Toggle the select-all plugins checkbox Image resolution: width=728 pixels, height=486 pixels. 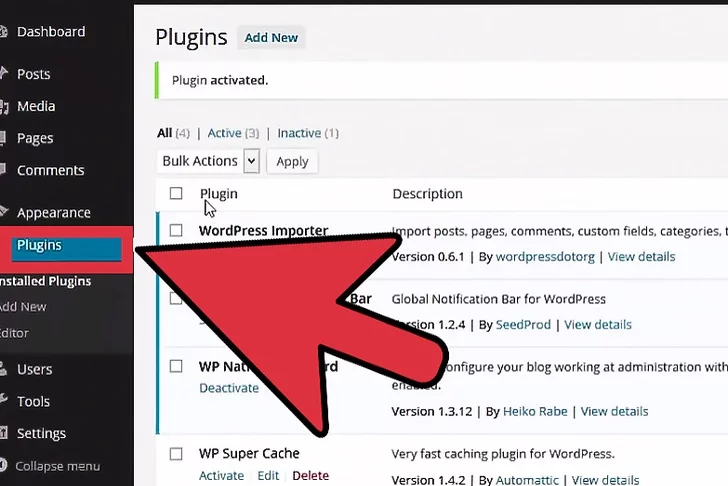(x=176, y=194)
